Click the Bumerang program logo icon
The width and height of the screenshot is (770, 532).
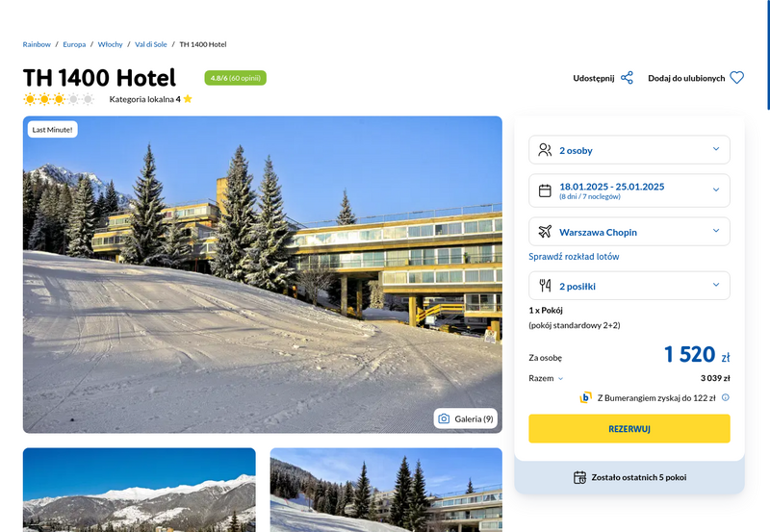click(585, 397)
